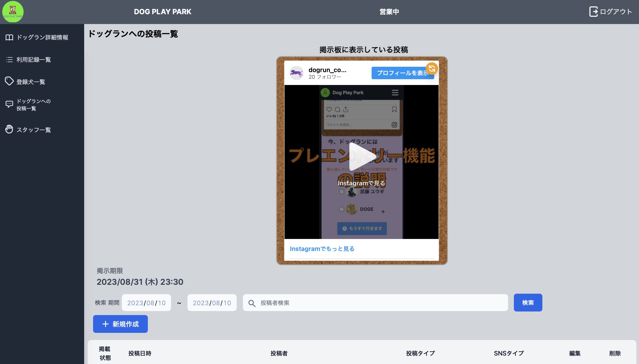Click the Dog Play Park logo icon
Screen dimensions: 639x364
pyautogui.click(x=13, y=12)
